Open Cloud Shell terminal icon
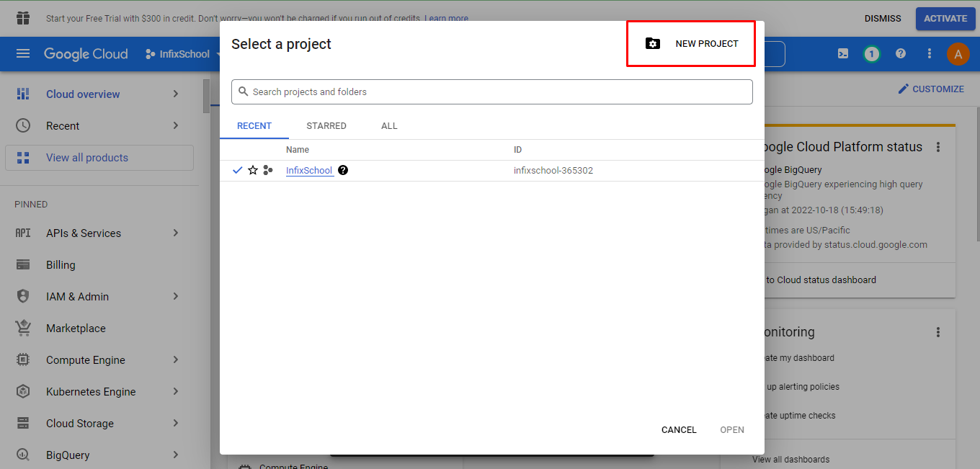The image size is (980, 469). click(842, 54)
